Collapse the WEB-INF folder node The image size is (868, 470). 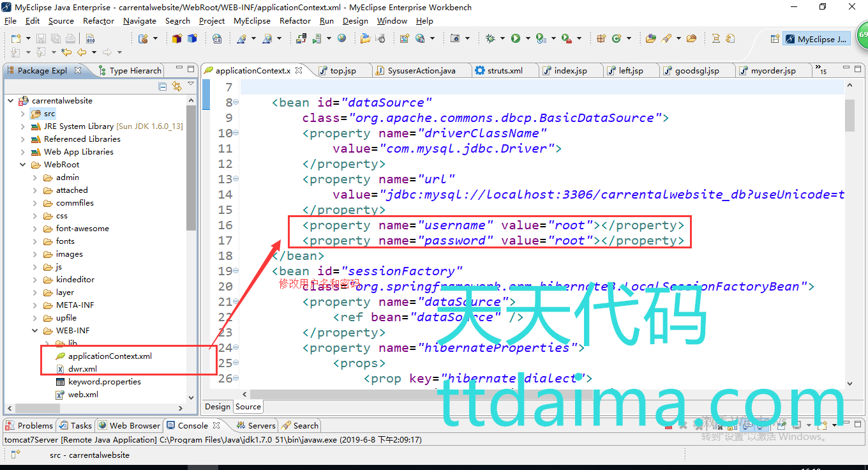(35, 331)
